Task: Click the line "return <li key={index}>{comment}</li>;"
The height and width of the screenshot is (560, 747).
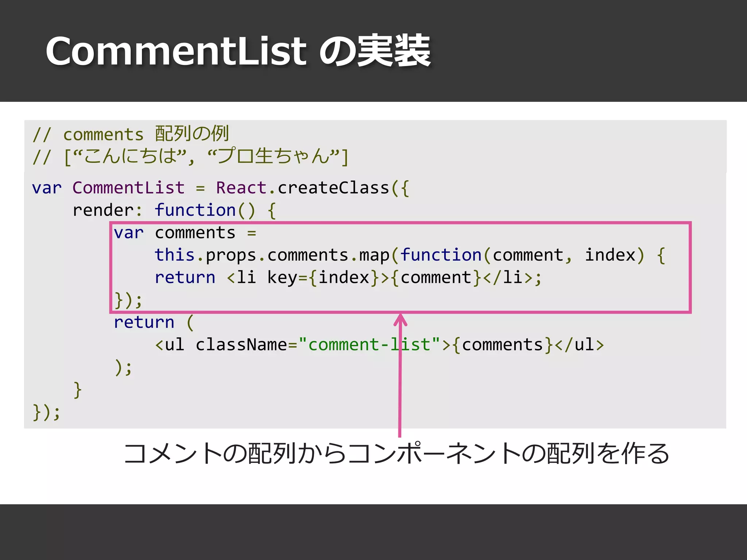Action: [x=348, y=277]
